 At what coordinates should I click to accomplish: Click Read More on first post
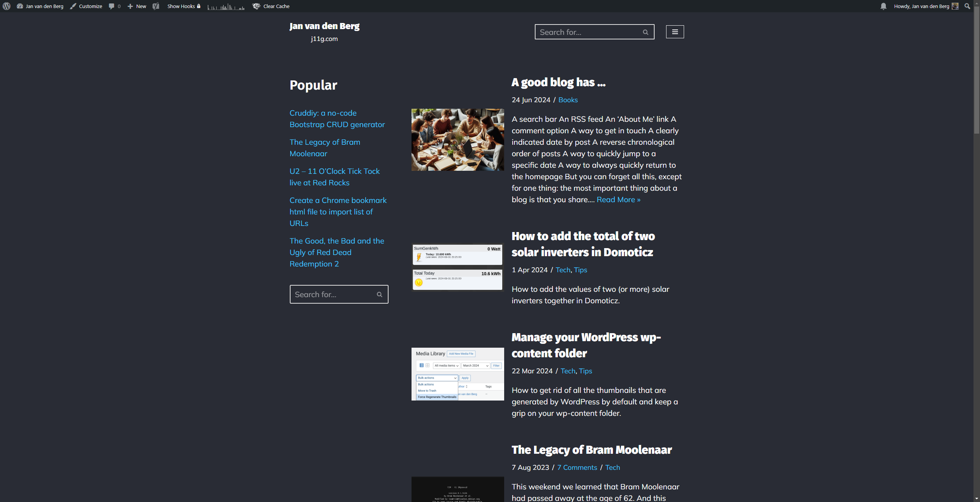coord(618,199)
